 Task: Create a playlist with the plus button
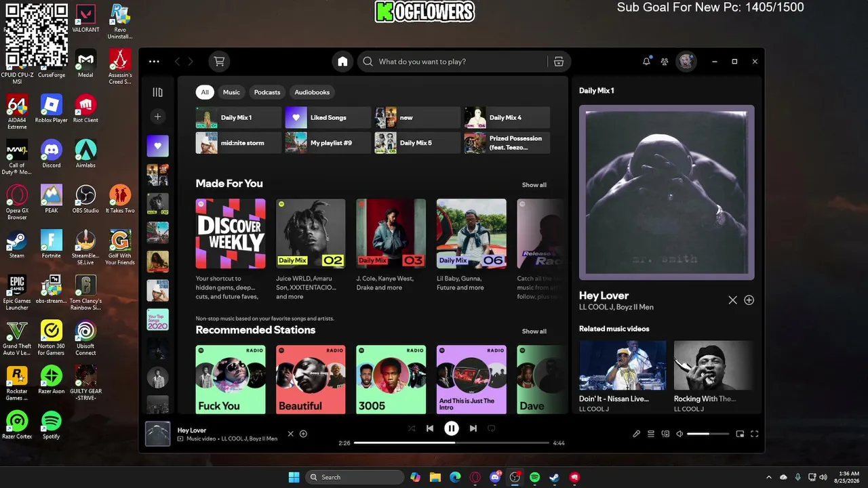pyautogui.click(x=157, y=117)
